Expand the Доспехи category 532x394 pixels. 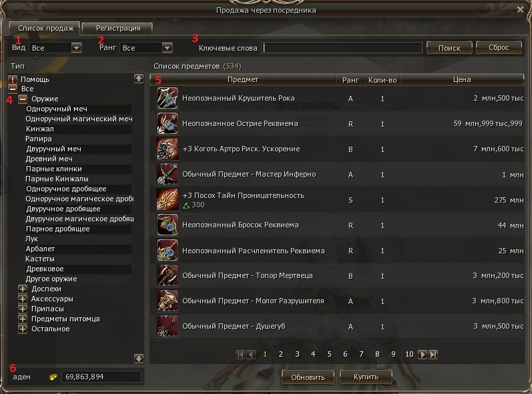coord(23,289)
